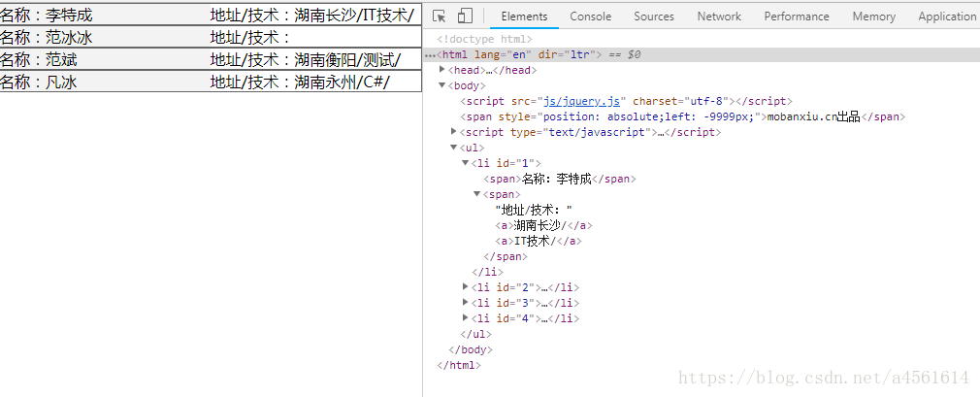Click 湖南永州/ on the web page
The image size is (980, 397).
tap(328, 82)
